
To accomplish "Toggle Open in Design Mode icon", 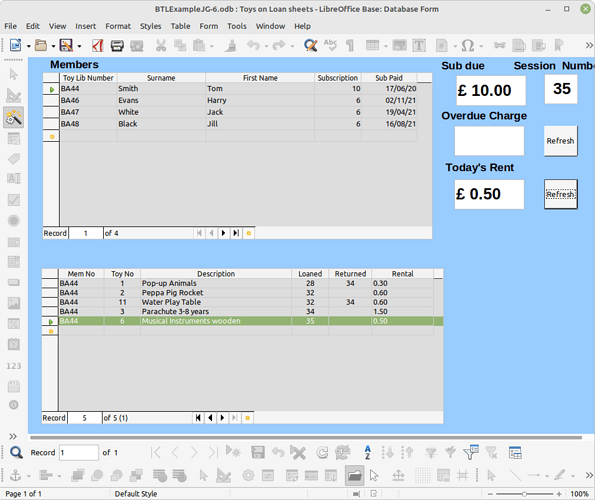I will 354,475.
